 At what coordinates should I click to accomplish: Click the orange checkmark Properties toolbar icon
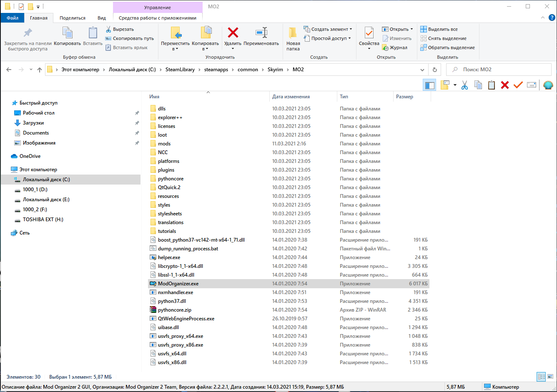pyautogui.click(x=518, y=85)
